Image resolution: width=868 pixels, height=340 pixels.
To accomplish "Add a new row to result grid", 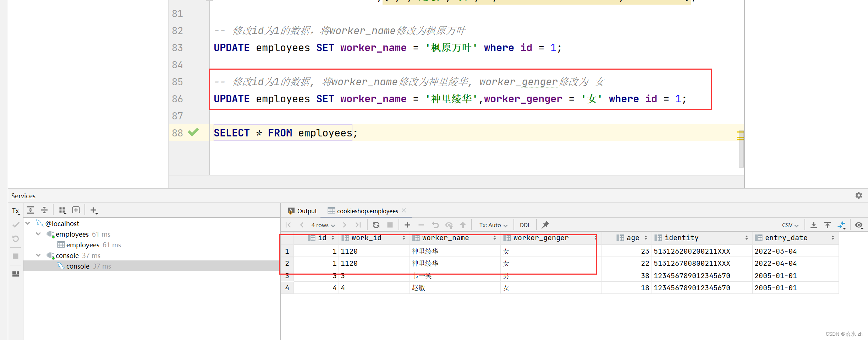I will coord(407,225).
